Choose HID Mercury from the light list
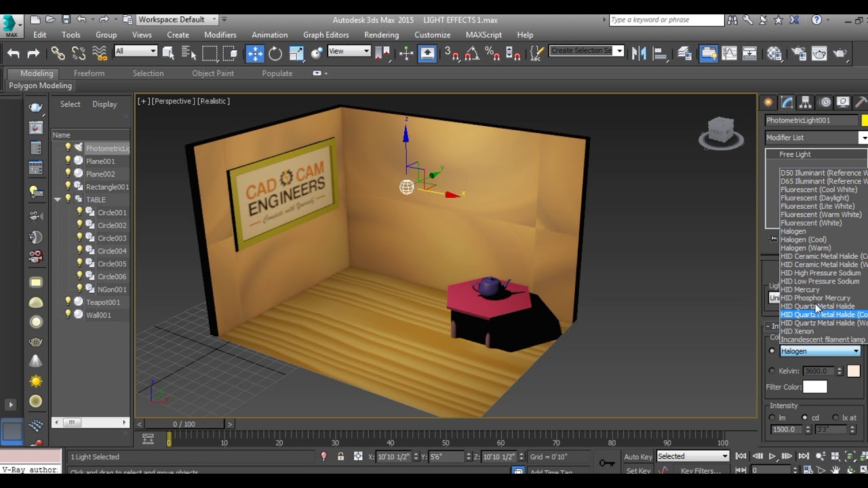 [x=800, y=289]
